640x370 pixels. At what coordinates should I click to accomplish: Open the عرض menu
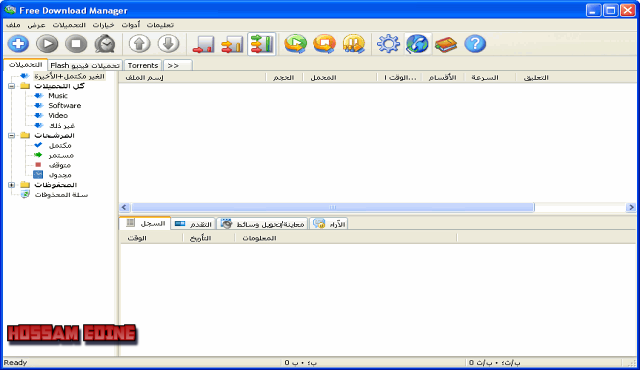point(36,25)
